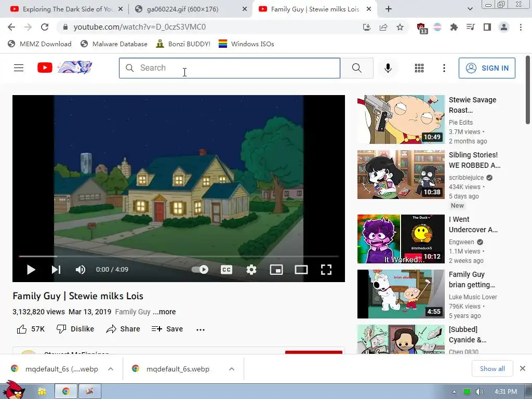Open options arrow for mqdefault_6s.webp download
Viewport: 532px width, 399px height.
[232, 369]
